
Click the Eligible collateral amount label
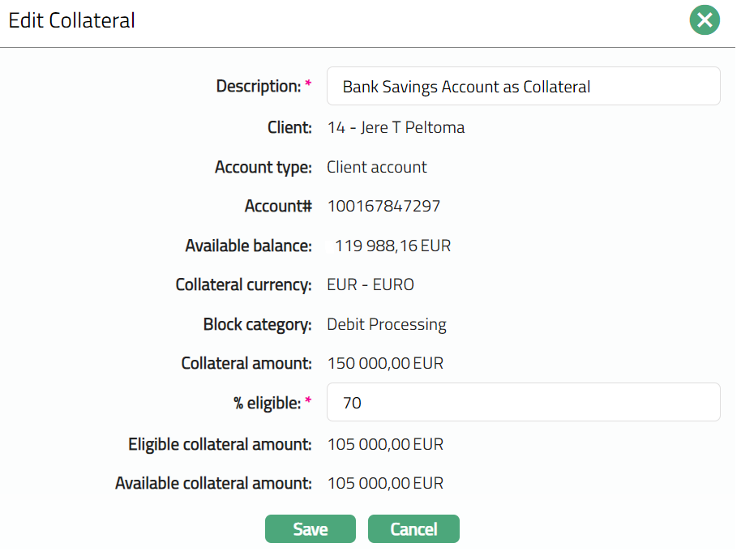coord(220,445)
